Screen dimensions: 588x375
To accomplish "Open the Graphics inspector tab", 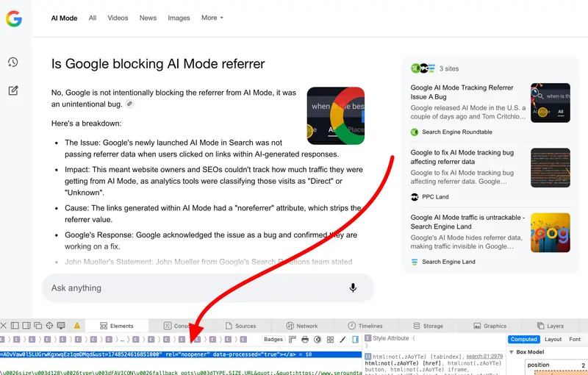I will click(x=490, y=326).
